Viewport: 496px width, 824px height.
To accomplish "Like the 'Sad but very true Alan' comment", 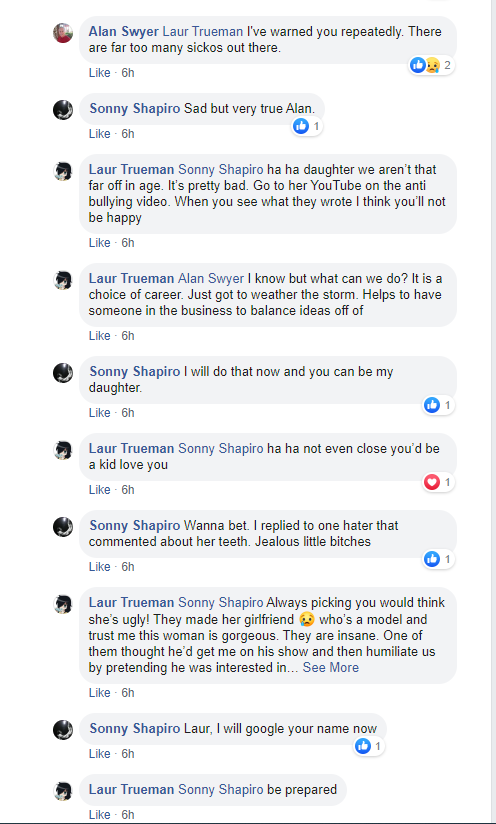I will (x=99, y=133).
